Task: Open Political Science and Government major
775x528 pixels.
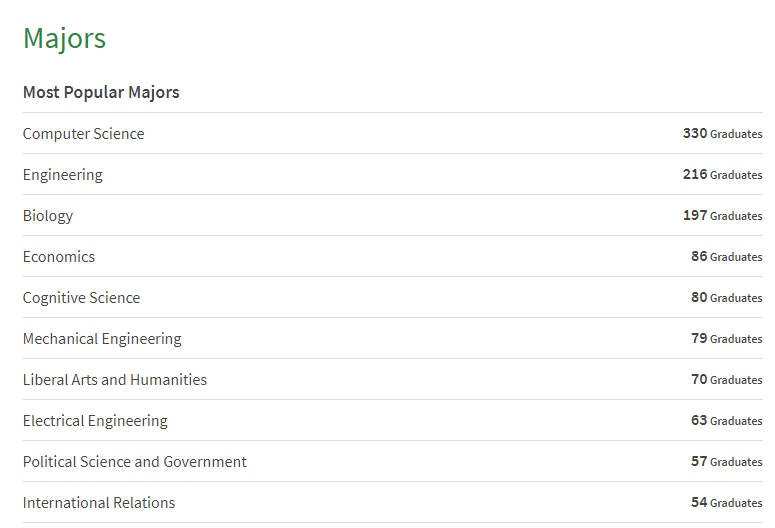Action: (134, 462)
